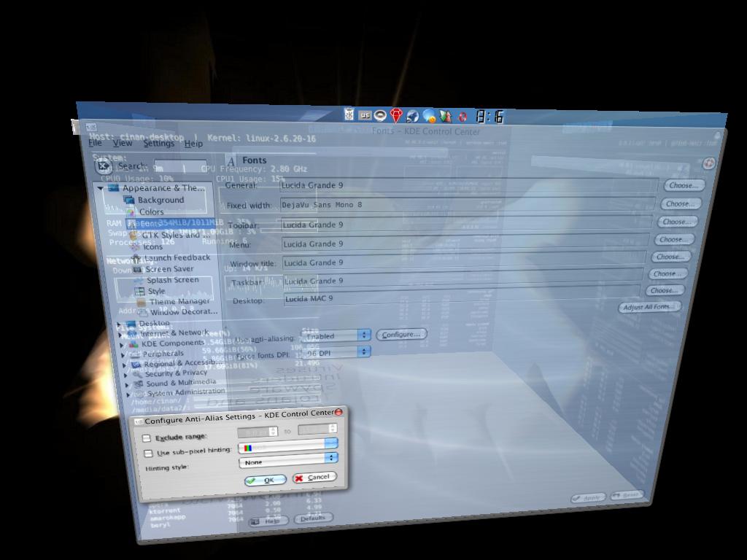Screen dimensions: 747x560
Task: Click the KDE Components category icon
Action: (x=134, y=344)
